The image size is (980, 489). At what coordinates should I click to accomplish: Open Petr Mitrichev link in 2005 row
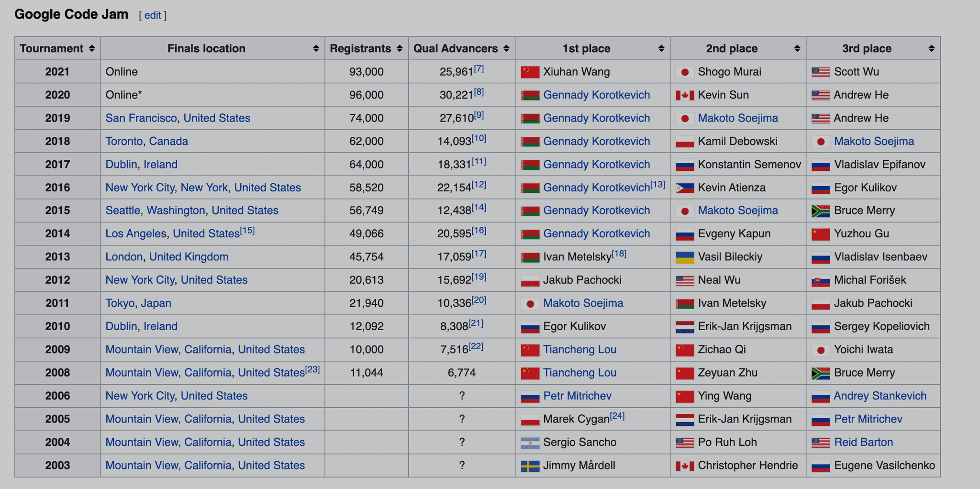(x=868, y=419)
